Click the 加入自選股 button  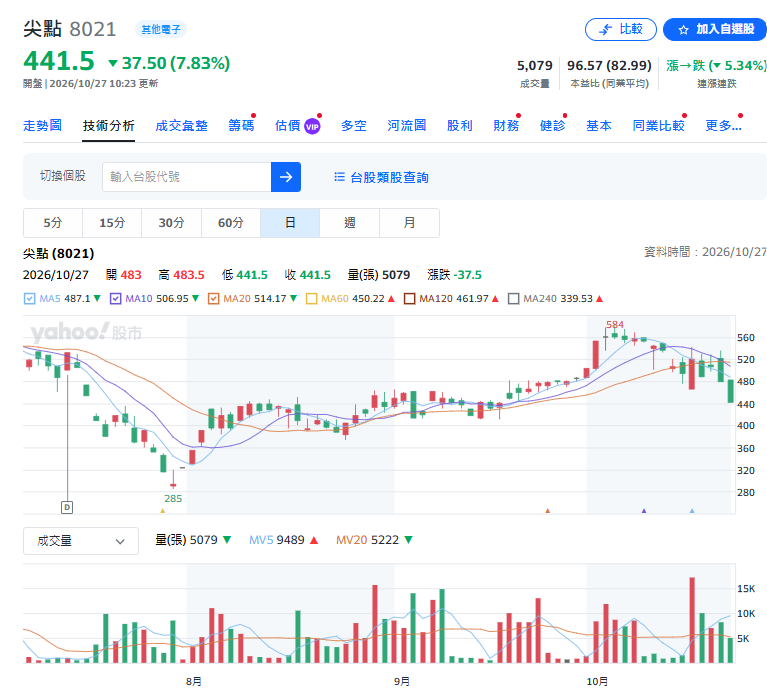(x=716, y=29)
